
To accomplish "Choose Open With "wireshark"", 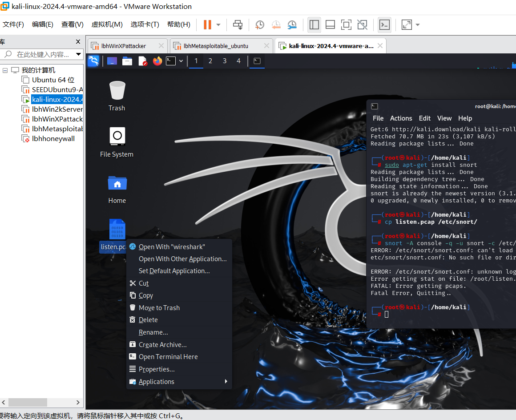I will 179,247.
